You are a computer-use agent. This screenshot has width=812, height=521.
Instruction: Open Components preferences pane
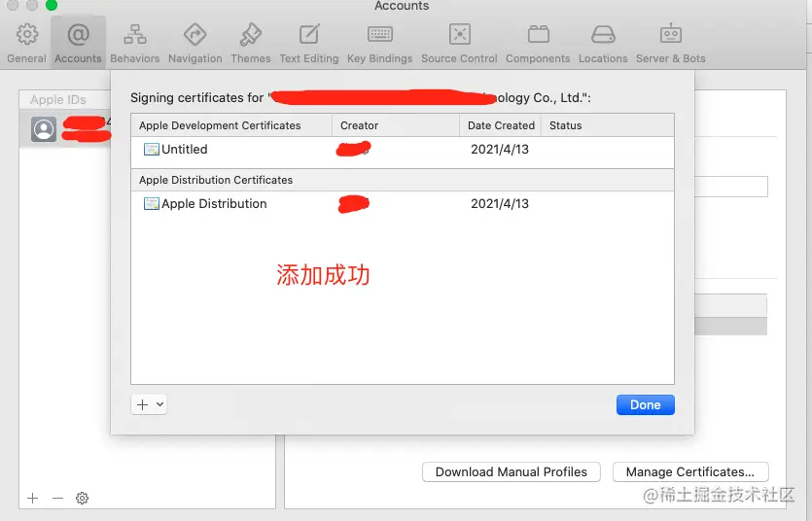point(538,44)
